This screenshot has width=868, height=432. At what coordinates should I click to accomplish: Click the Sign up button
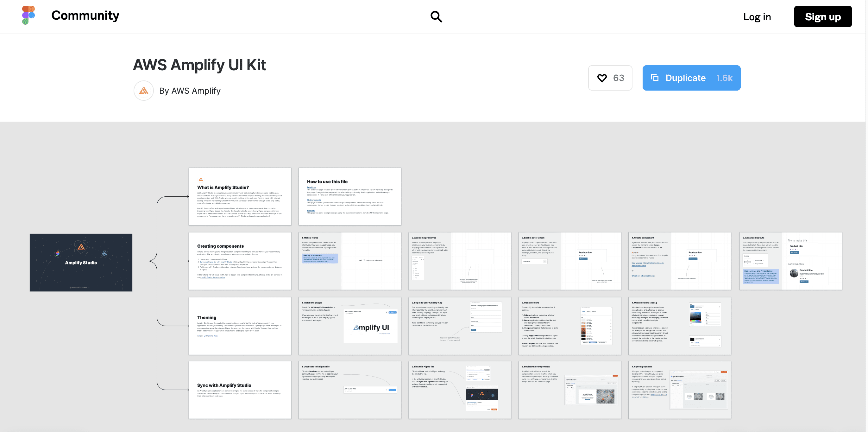point(822,16)
